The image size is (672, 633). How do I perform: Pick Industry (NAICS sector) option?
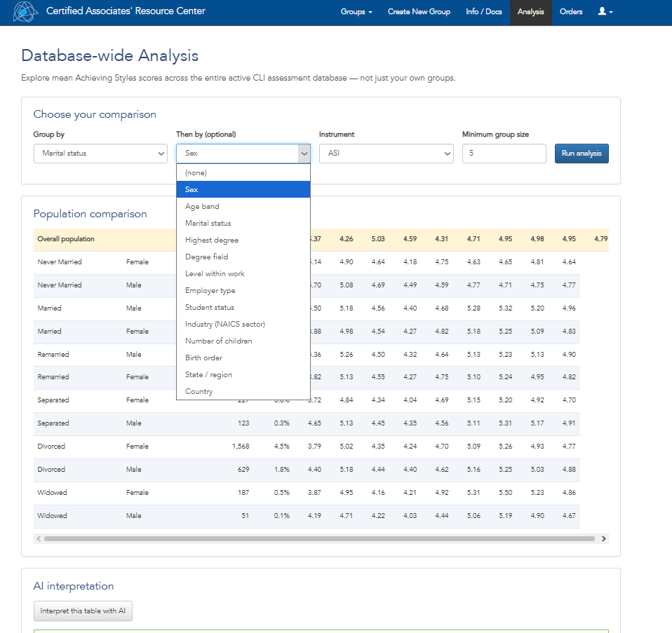point(243,324)
